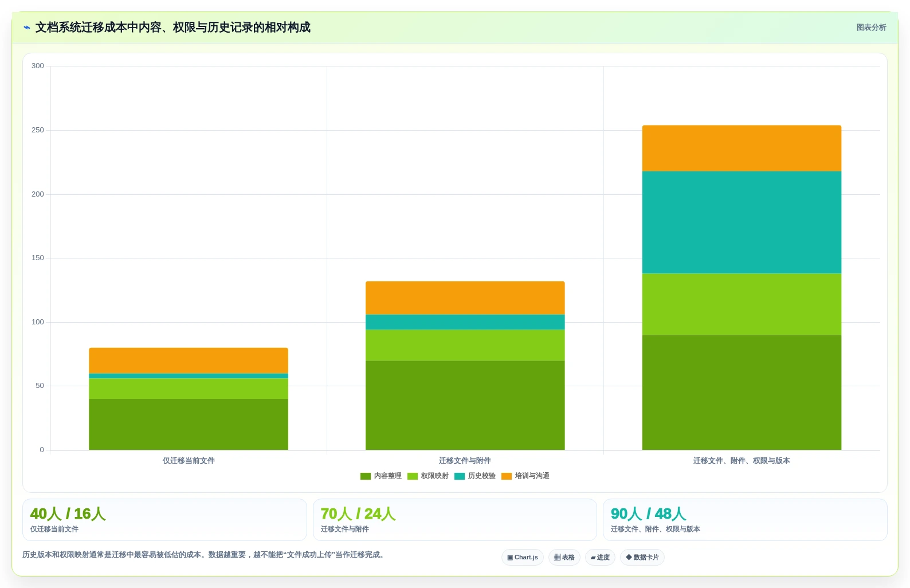910x588 pixels.
Task: Click the dark green segment of 迁移文件与附件 bar
Action: pos(465,405)
